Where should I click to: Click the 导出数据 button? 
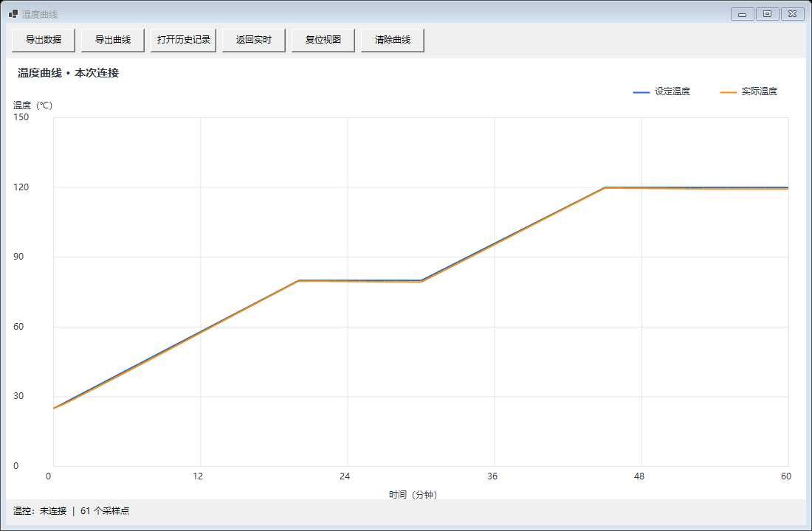[x=44, y=40]
